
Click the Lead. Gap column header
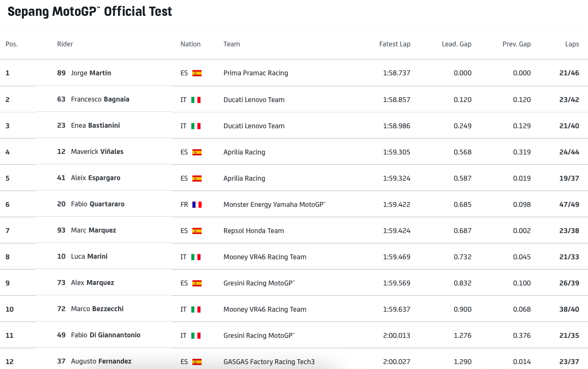[x=456, y=44]
